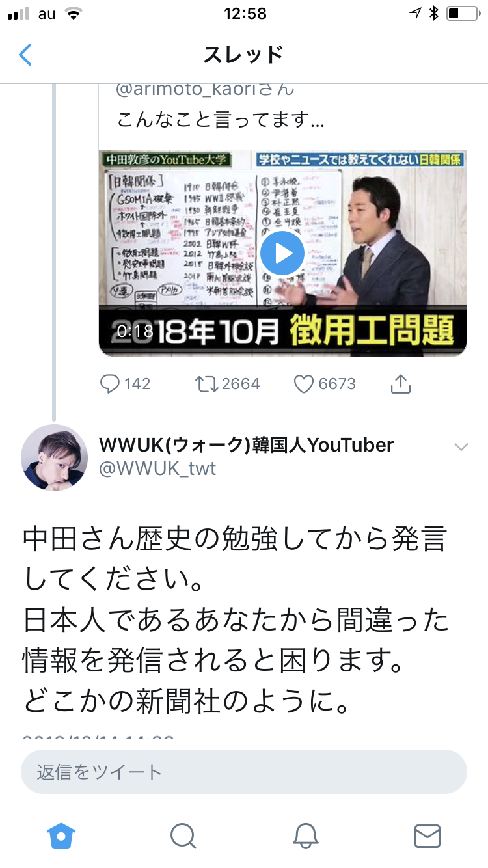Like the tweet with 6673 hearts

coord(304,384)
